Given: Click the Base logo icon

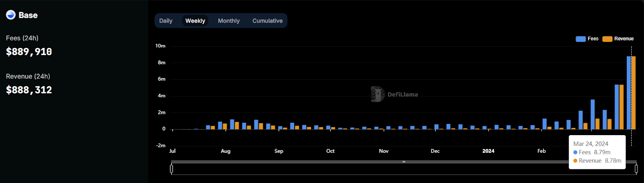Looking at the screenshot, I should coord(11,15).
